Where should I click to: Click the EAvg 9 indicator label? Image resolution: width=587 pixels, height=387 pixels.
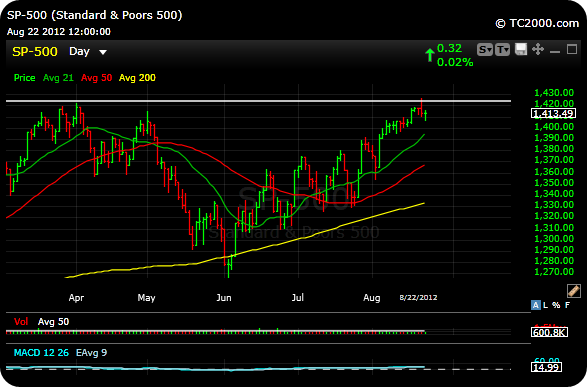pyautogui.click(x=91, y=353)
